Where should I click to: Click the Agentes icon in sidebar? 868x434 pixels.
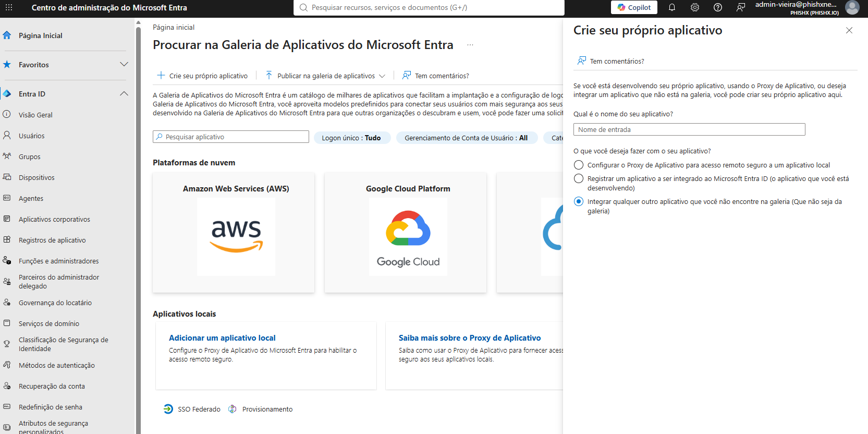(7, 198)
